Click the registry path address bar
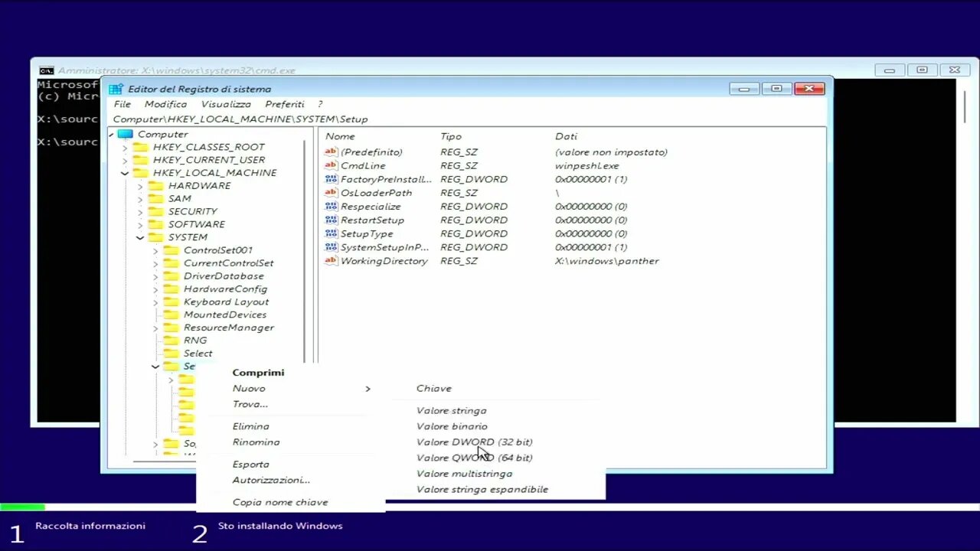Image resolution: width=980 pixels, height=551 pixels. [x=467, y=119]
